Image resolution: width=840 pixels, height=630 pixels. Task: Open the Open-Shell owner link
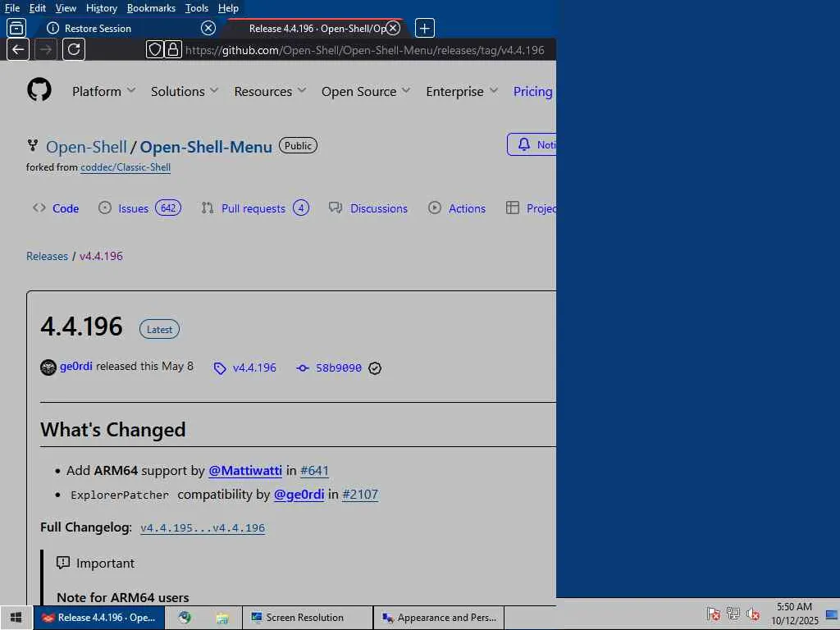[86, 147]
